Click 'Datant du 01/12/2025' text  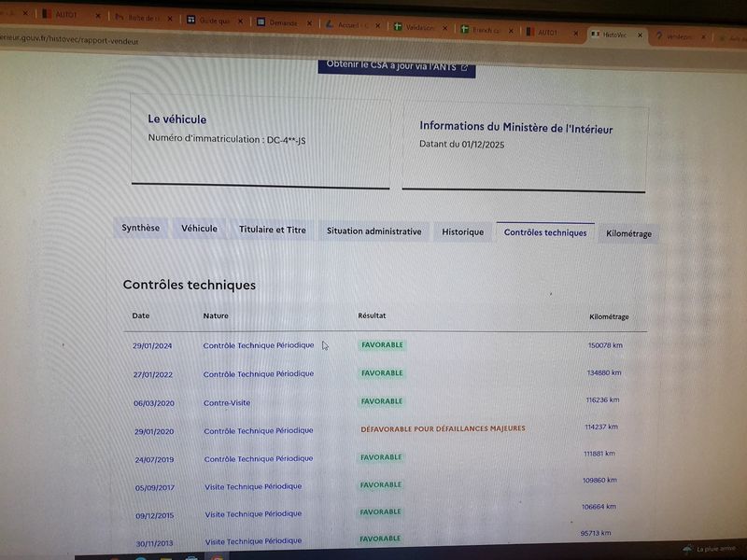(461, 144)
